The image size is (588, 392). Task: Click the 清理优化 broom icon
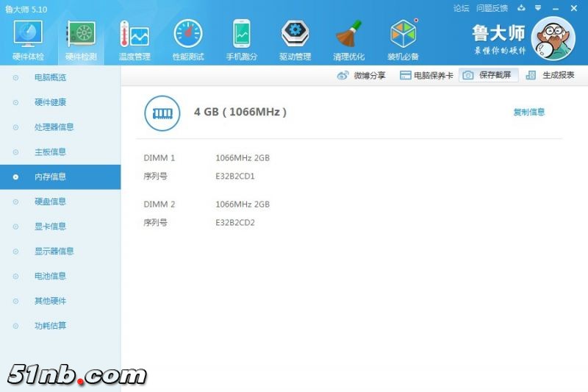coord(348,35)
